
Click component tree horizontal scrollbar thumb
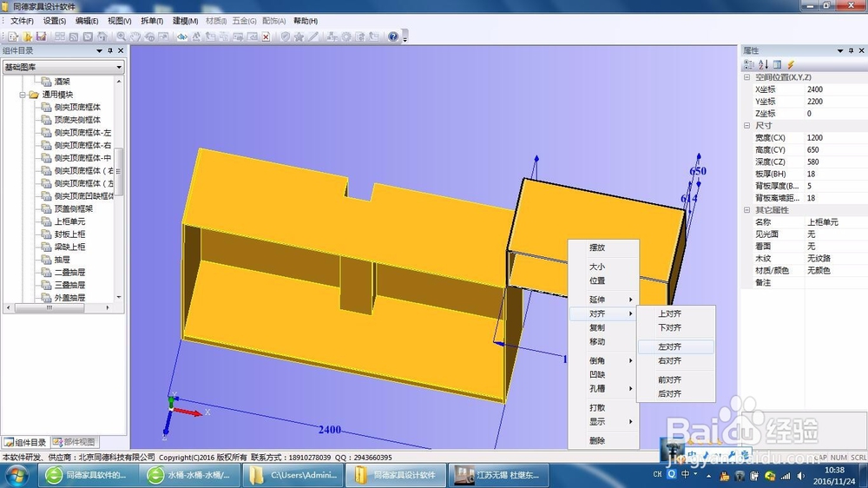[x=49, y=307]
